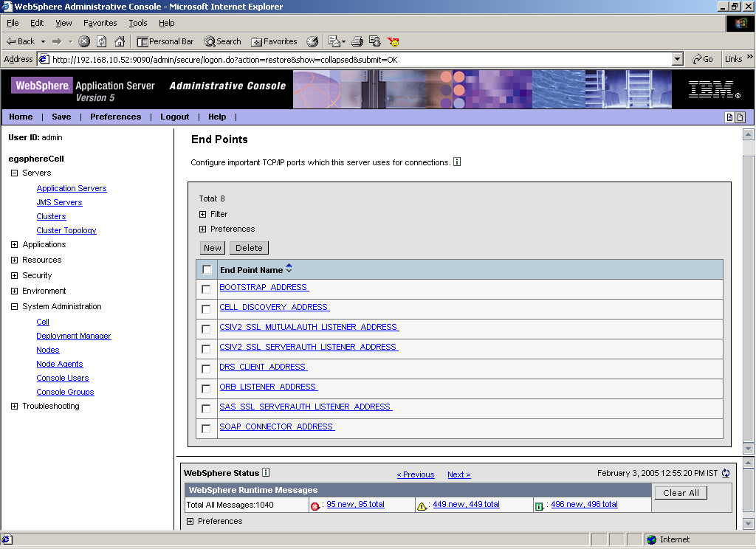
Task: Click the Edit page icon in toolbar
Action: 334,41
